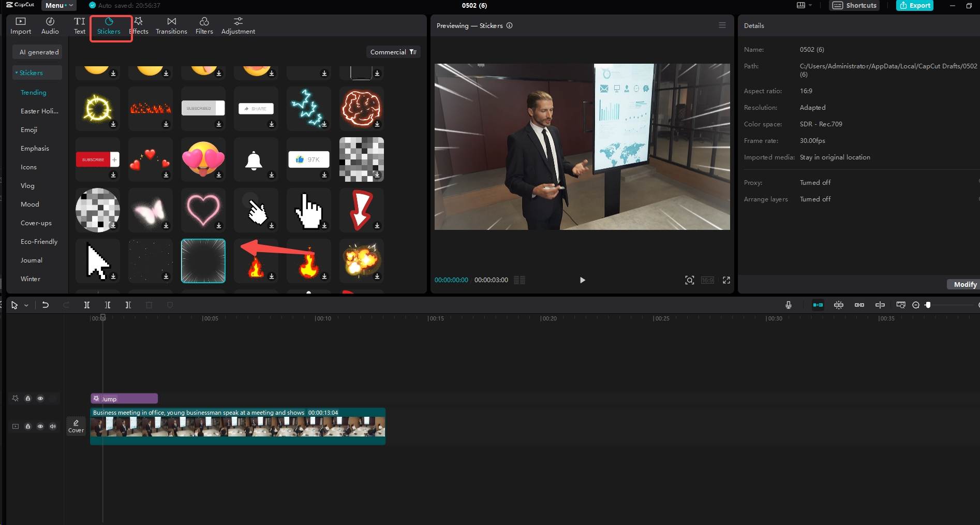This screenshot has height=525, width=980.
Task: Open the Effects panel
Action: click(139, 25)
